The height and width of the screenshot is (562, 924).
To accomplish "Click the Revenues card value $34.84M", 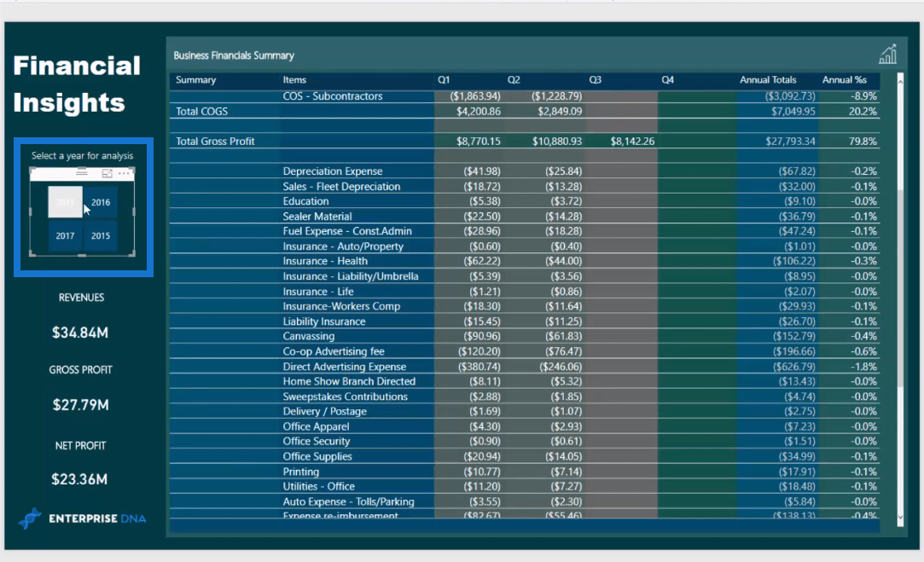I will tap(80, 333).
